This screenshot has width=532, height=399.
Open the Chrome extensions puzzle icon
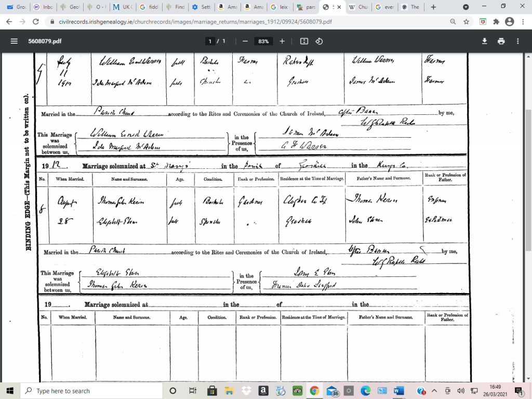pos(496,22)
